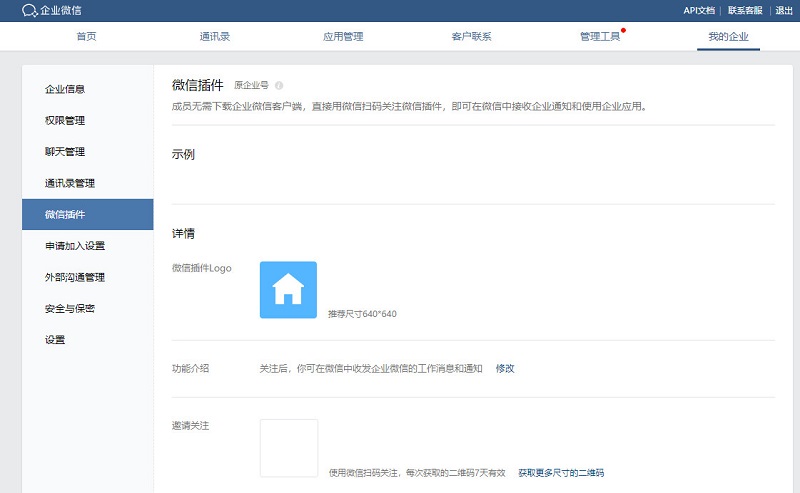Click the 关注后 function description text
Screen dimensions: 800x493
pos(371,368)
